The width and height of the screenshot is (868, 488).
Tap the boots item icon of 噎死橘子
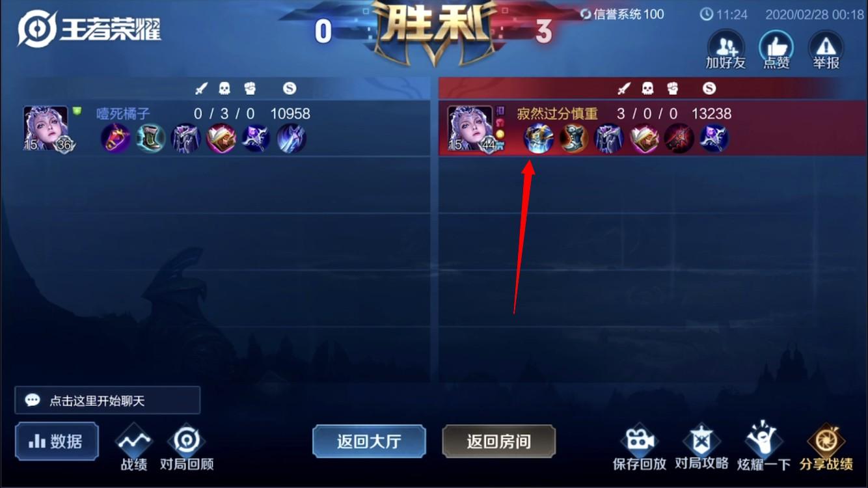151,139
